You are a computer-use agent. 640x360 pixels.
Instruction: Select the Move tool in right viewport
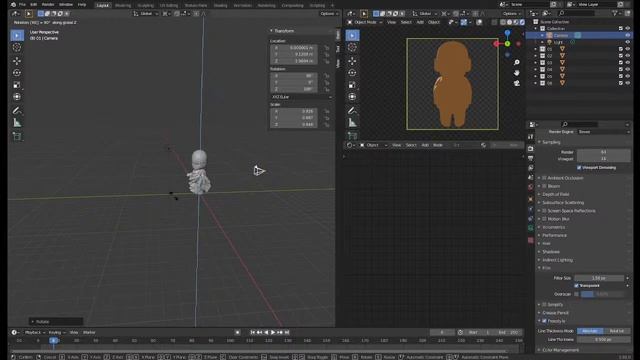352,61
